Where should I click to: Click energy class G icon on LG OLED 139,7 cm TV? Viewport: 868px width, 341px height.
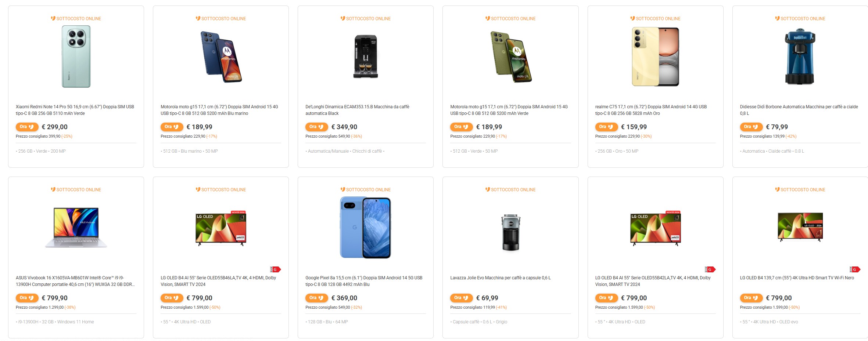coord(855,269)
